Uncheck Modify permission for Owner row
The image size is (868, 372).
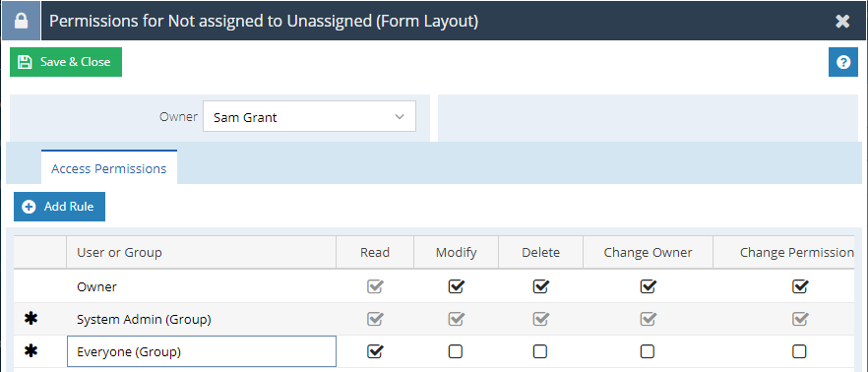[x=457, y=286]
